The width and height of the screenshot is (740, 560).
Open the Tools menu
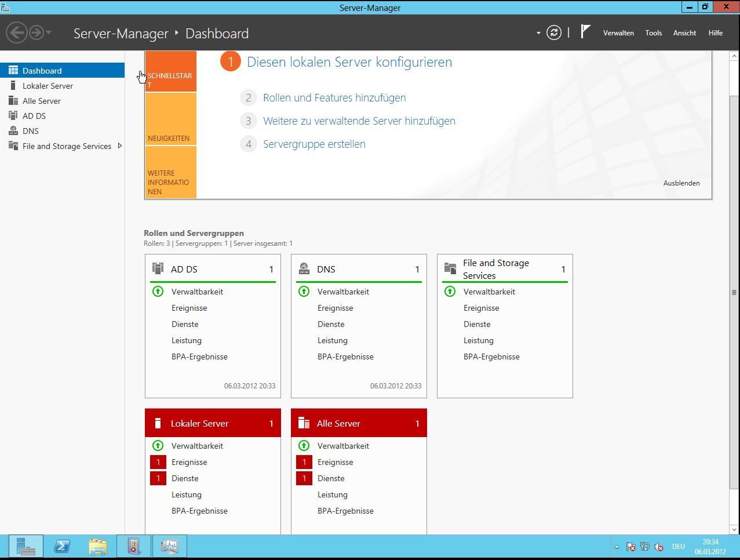(x=654, y=33)
